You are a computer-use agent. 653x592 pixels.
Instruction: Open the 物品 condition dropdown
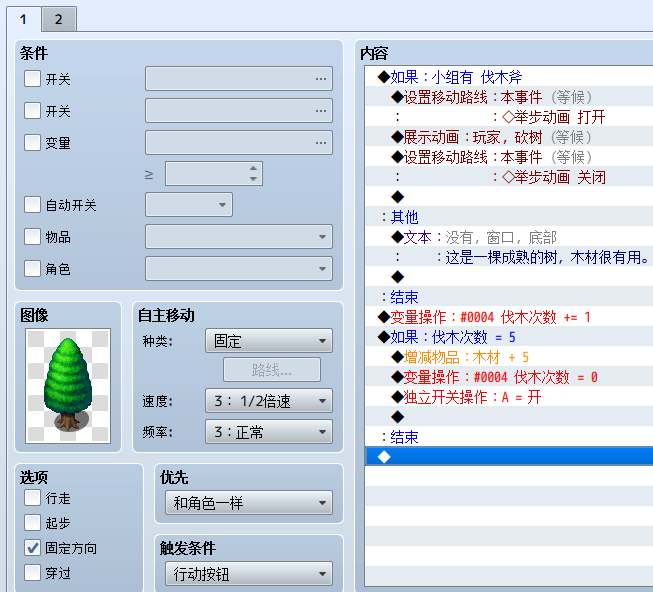[x=239, y=236]
